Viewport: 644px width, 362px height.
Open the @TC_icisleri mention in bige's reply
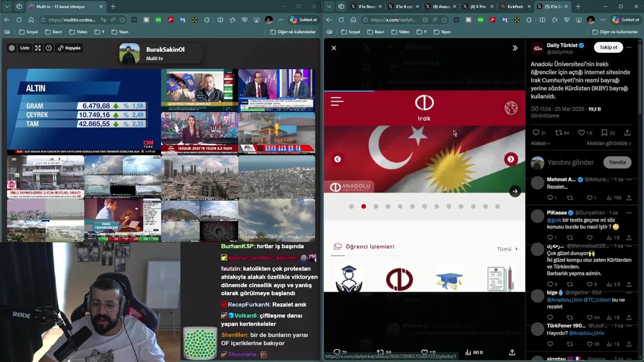[x=597, y=300]
